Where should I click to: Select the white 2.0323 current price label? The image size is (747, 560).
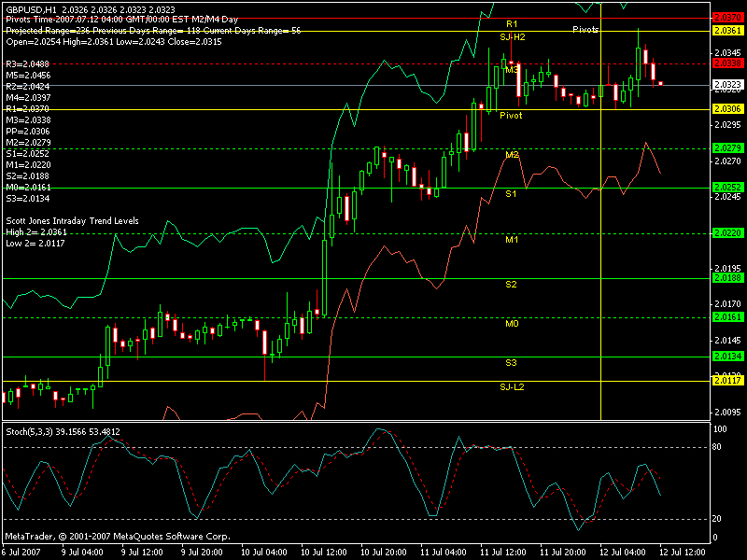[726, 85]
